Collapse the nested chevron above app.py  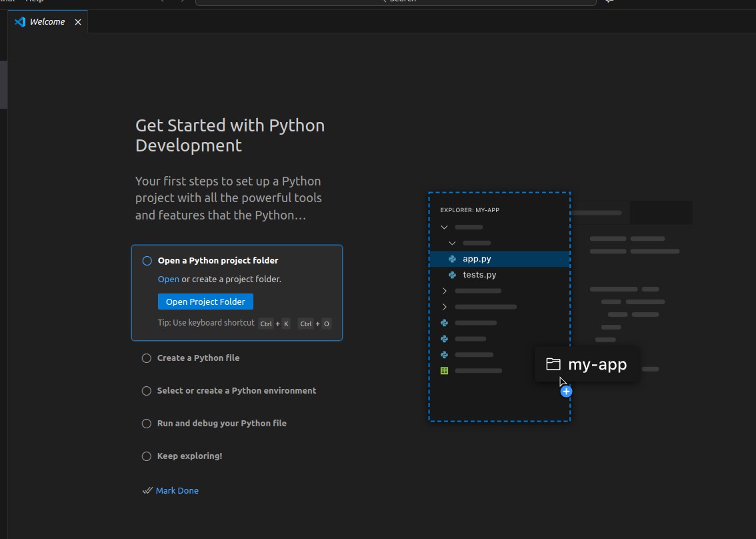pos(453,243)
